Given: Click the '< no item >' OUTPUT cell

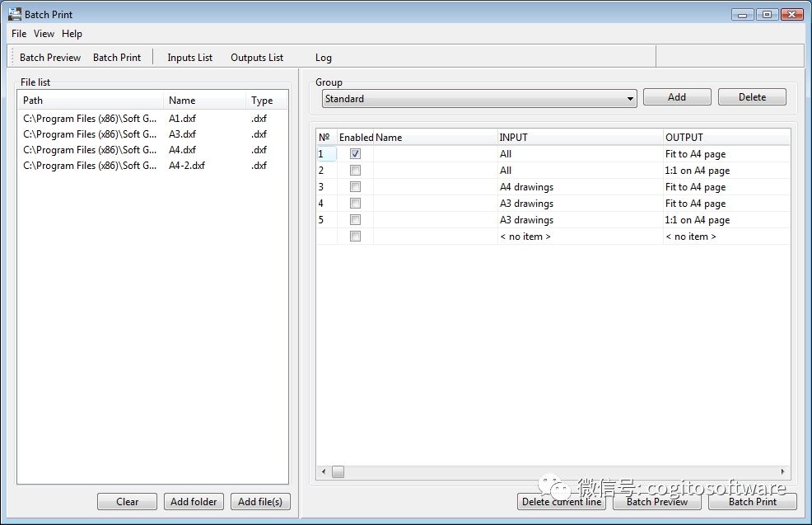Looking at the screenshot, I should coord(726,237).
